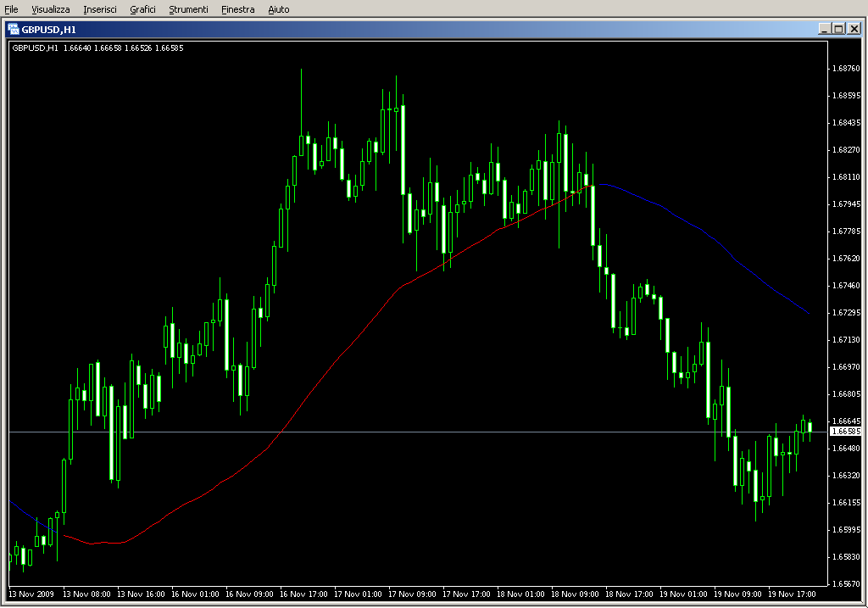Open the Strumenti menu

tap(188, 9)
